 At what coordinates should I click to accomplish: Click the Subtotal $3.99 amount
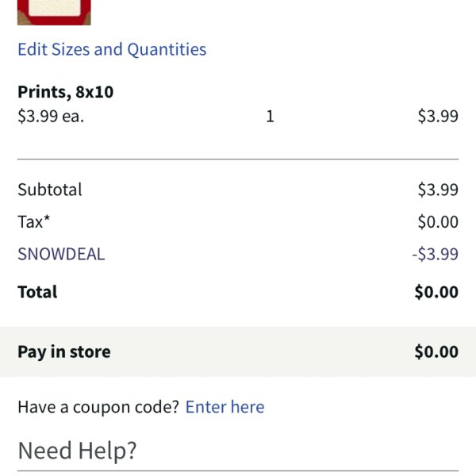tap(438, 190)
